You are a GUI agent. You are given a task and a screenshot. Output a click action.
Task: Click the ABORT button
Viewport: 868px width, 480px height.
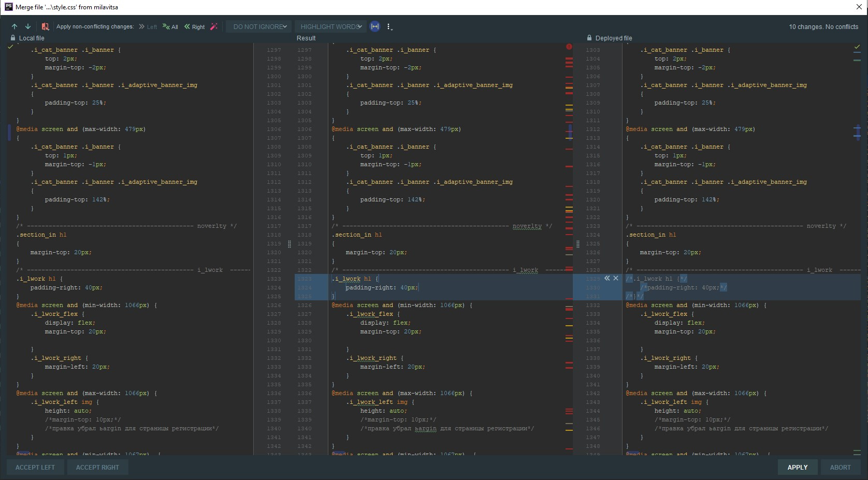pos(840,467)
